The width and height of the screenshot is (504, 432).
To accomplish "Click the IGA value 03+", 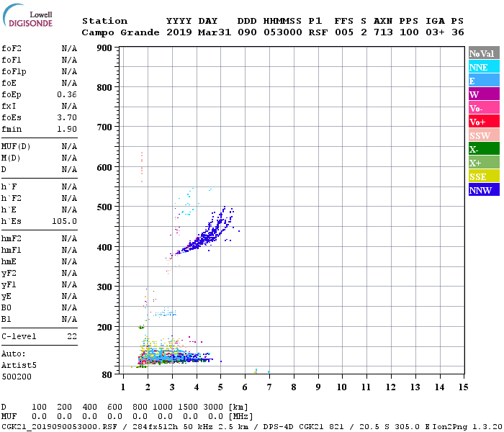I will click(x=435, y=32).
